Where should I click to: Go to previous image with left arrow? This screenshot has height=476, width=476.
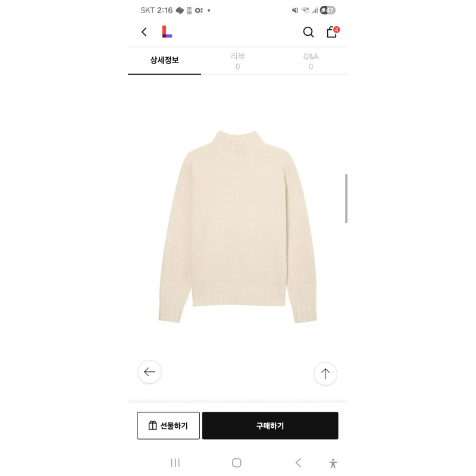[149, 371]
